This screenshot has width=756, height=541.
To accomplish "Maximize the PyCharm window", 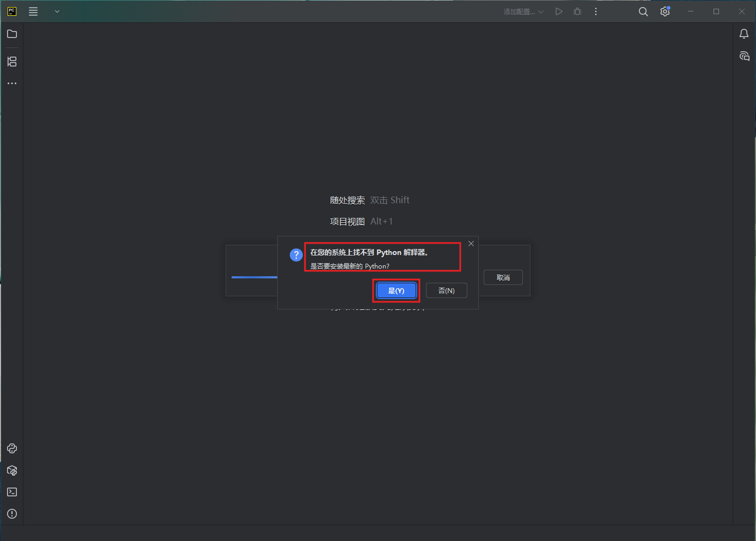I will coord(716,11).
